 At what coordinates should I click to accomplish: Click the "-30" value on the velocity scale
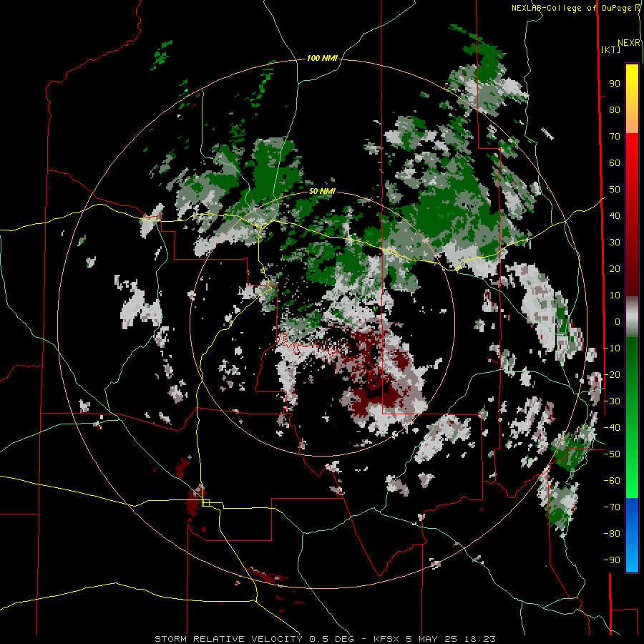tap(612, 401)
